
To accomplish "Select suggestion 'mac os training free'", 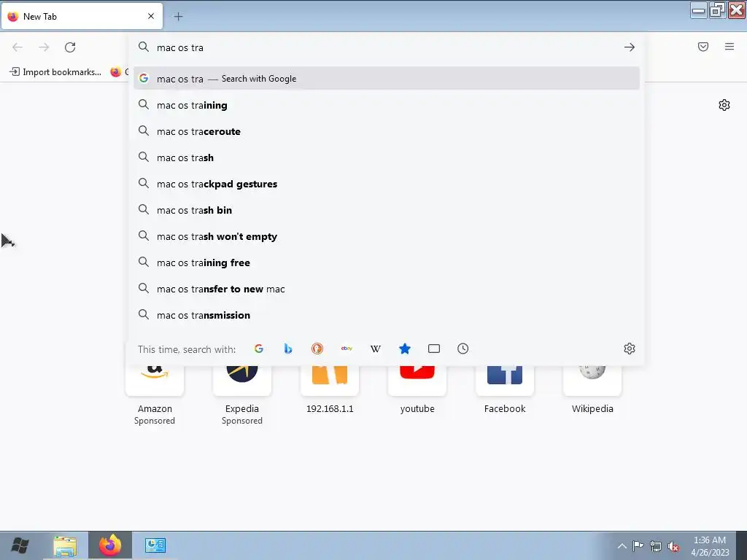I will pos(387,262).
